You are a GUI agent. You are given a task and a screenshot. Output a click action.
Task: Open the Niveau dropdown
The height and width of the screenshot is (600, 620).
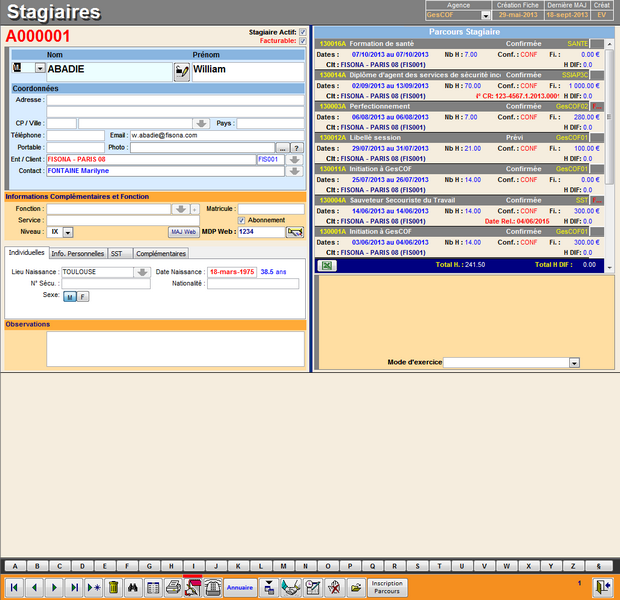coord(68,231)
